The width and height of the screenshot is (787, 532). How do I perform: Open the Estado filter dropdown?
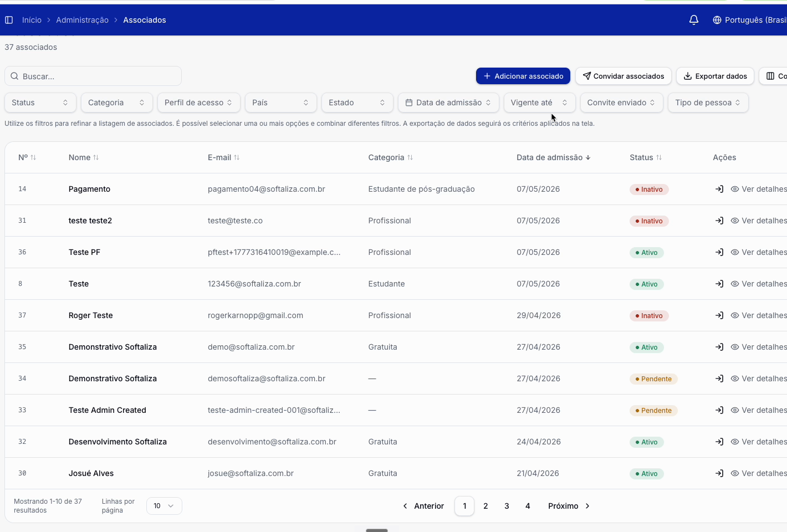(x=357, y=103)
